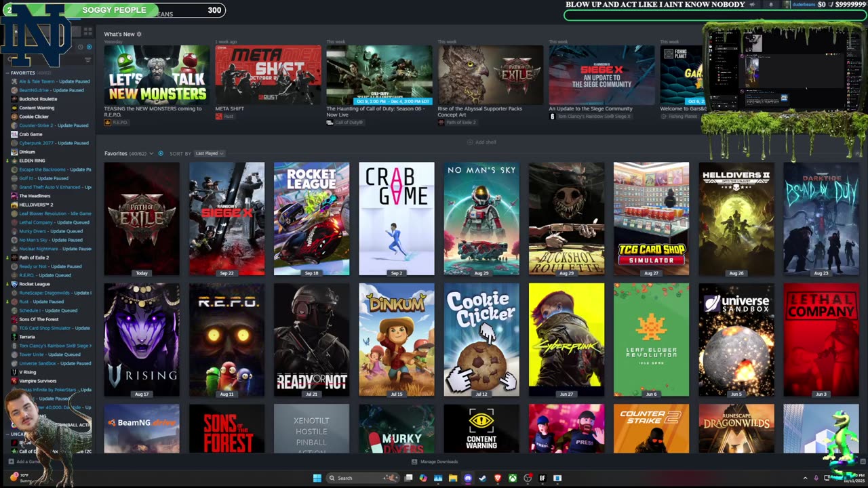Open Lethal Company game cover
The height and width of the screenshot is (488, 868).
[x=821, y=340]
